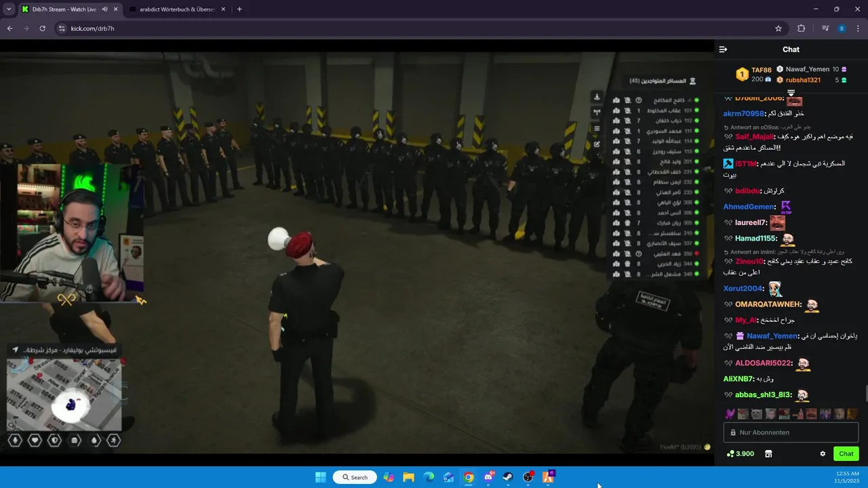
Task: Click the chat scrollbar thumb
Action: (x=865, y=393)
